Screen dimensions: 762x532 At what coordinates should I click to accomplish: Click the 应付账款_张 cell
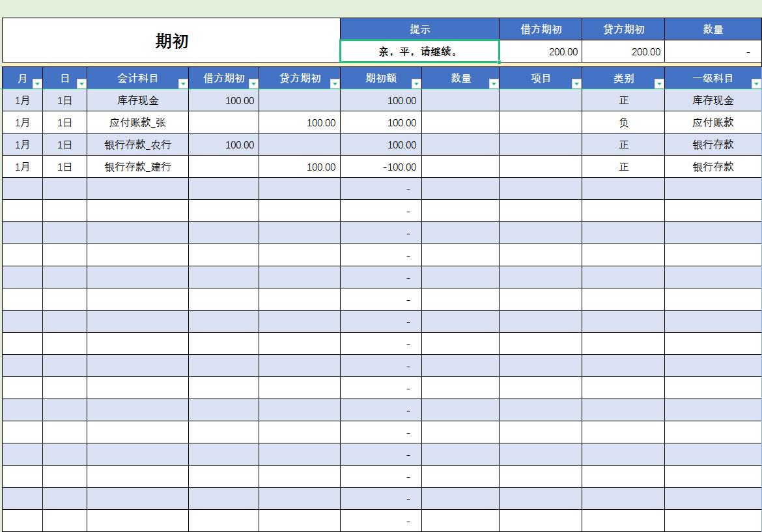[x=137, y=122]
